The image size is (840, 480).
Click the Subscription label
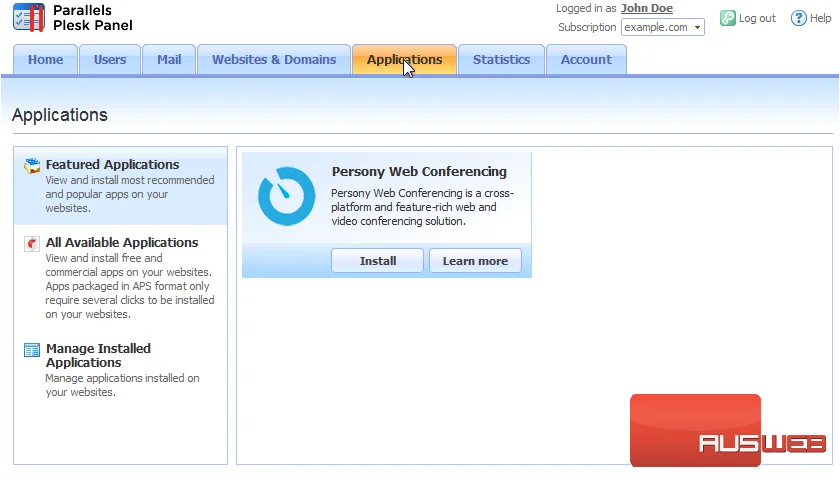click(x=587, y=27)
